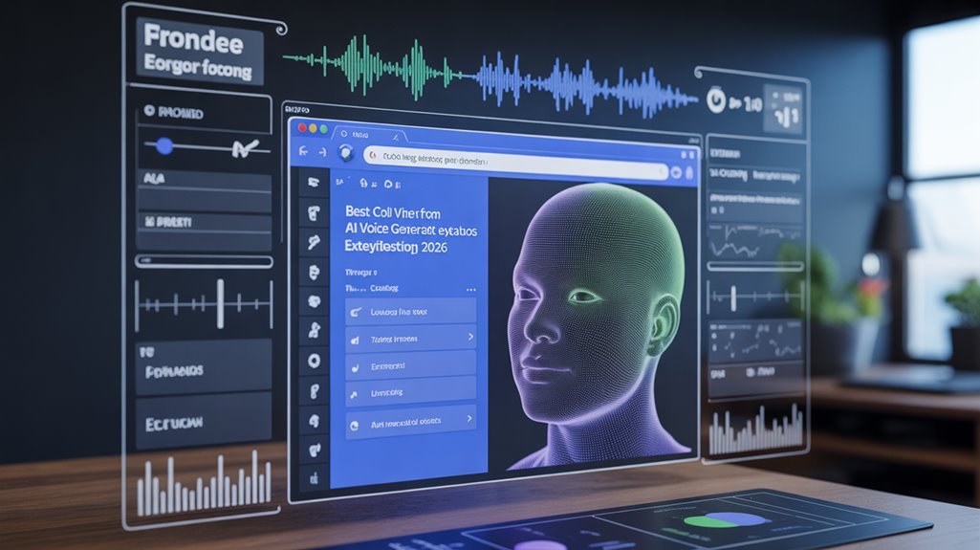Expand the chevron on the second list row
980x550 pixels.
click(470, 337)
